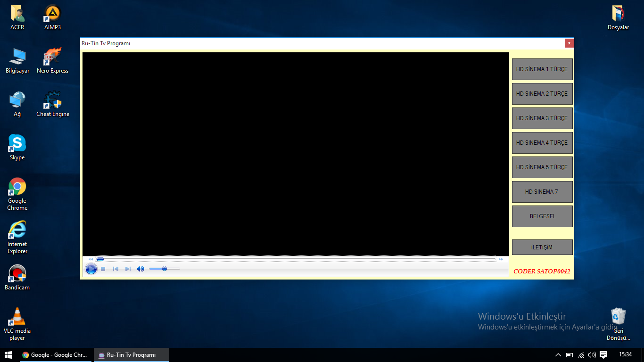
Task: Open the HD SİNEMA 4 TÜRÇE channel
Action: (542, 143)
